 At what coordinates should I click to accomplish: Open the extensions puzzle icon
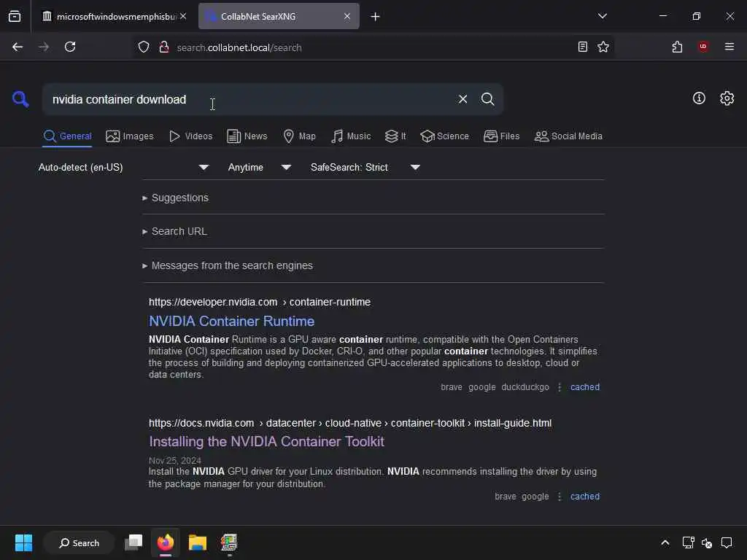point(677,47)
